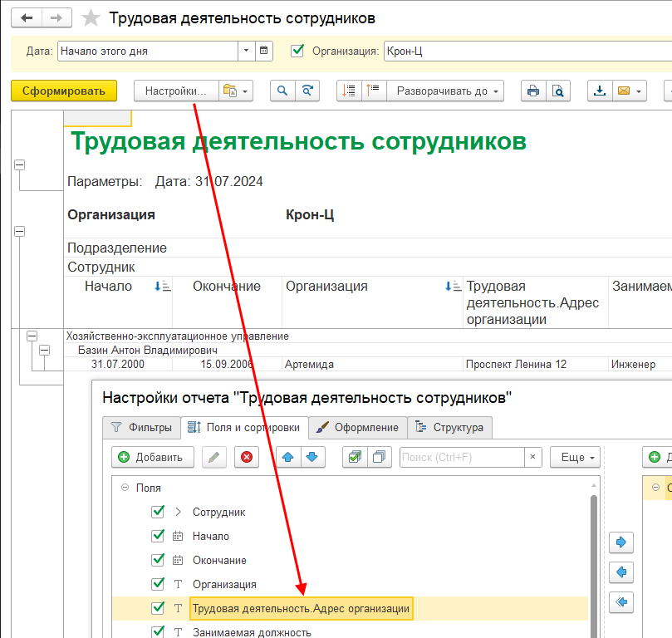Collapse the Поля tree group
The width and height of the screenshot is (672, 638).
125,488
